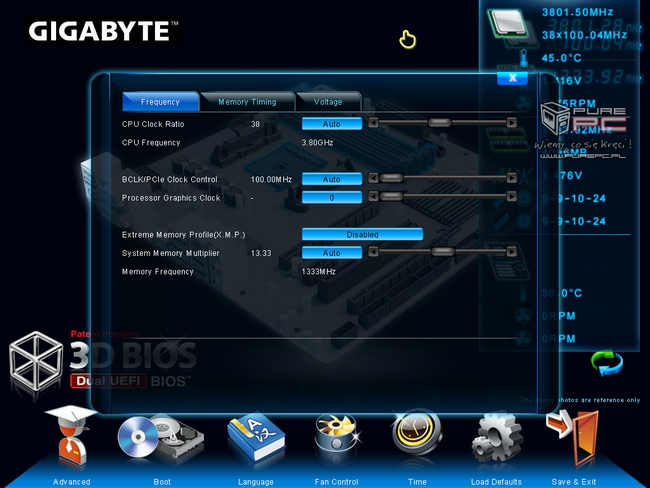Decrease CPU Clock Ratio with left arrow
This screenshot has height=488, width=650.
click(374, 123)
